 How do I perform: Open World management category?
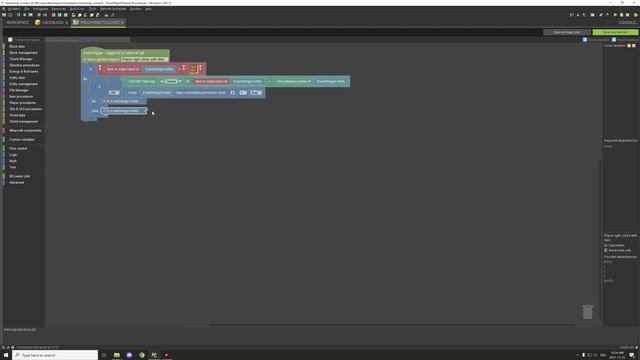23,122
